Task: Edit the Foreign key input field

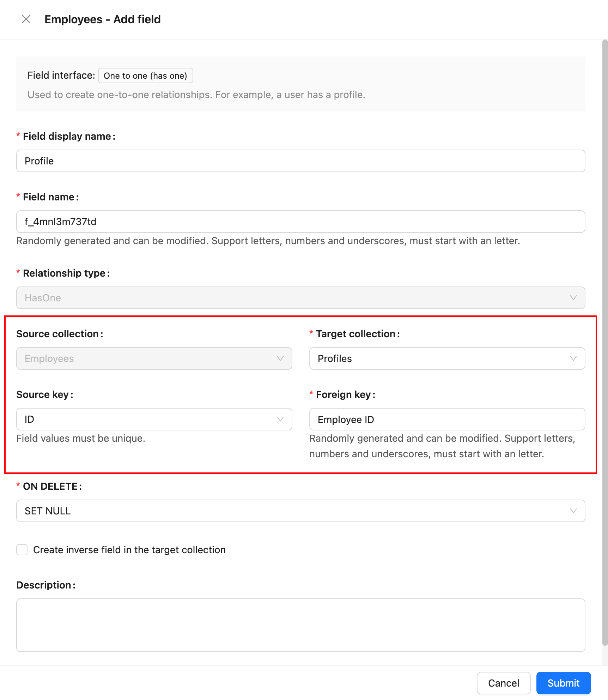Action: [x=447, y=419]
